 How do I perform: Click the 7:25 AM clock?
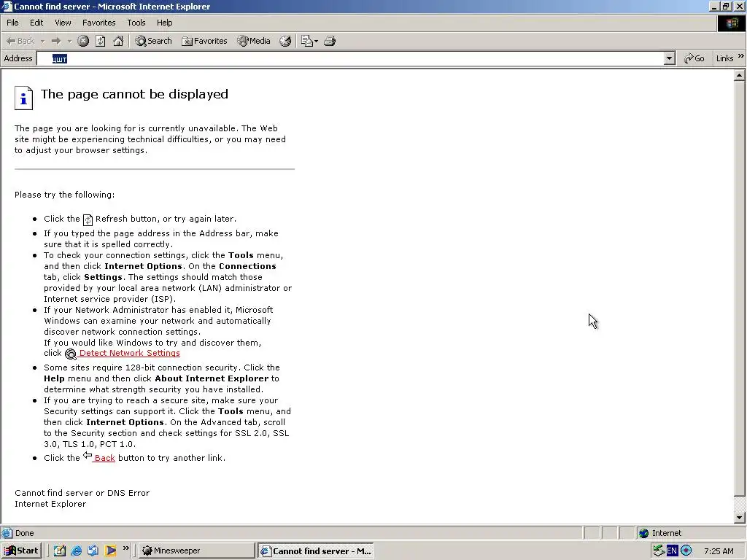[719, 551]
